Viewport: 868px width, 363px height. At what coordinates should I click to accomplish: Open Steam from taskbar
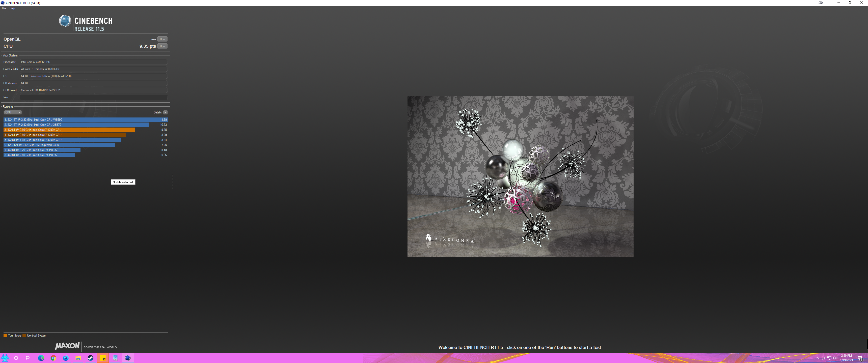[x=90, y=358]
